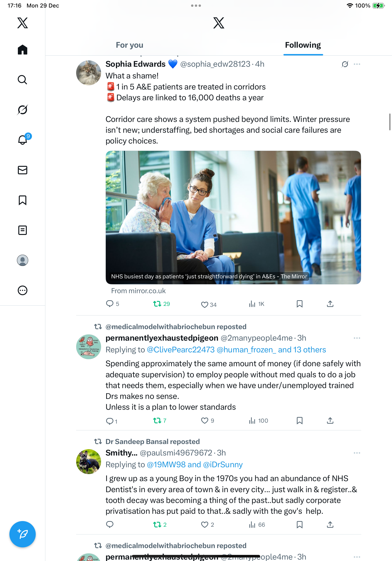Open Messages envelope in sidebar
Image resolution: width=392 pixels, height=561 pixels.
pos(23,170)
